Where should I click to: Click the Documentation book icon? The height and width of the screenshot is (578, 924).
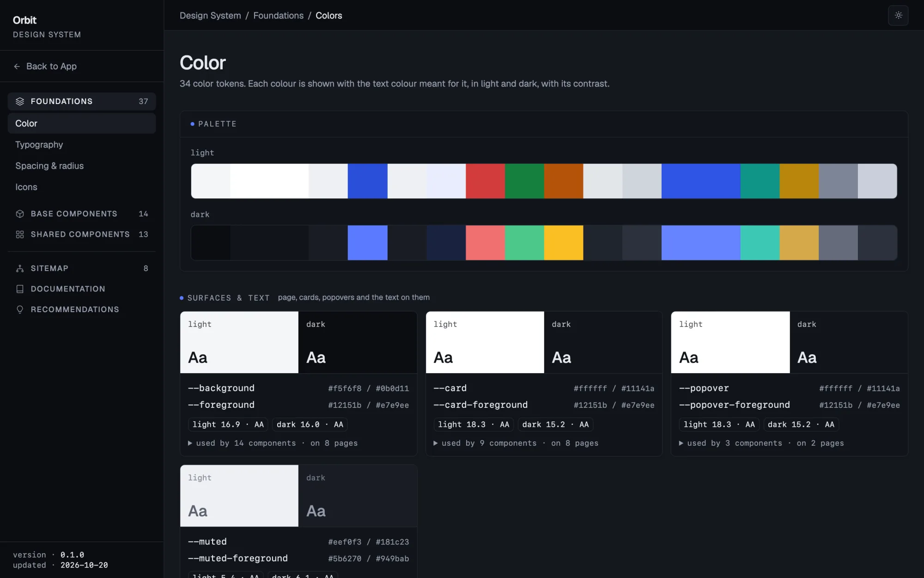pyautogui.click(x=20, y=289)
